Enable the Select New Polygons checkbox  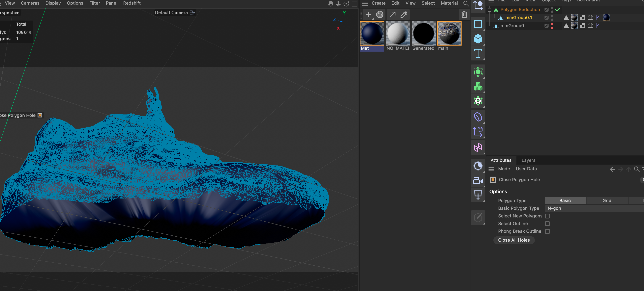(x=548, y=216)
